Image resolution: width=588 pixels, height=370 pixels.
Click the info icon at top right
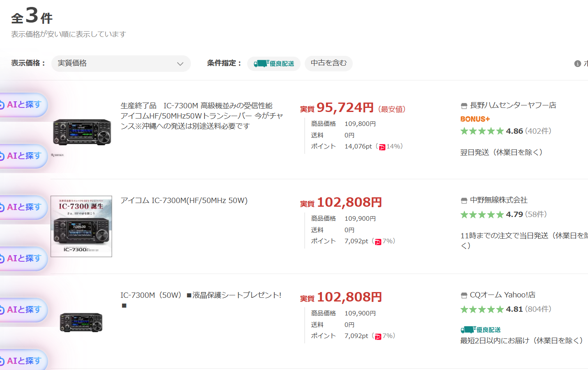point(577,64)
